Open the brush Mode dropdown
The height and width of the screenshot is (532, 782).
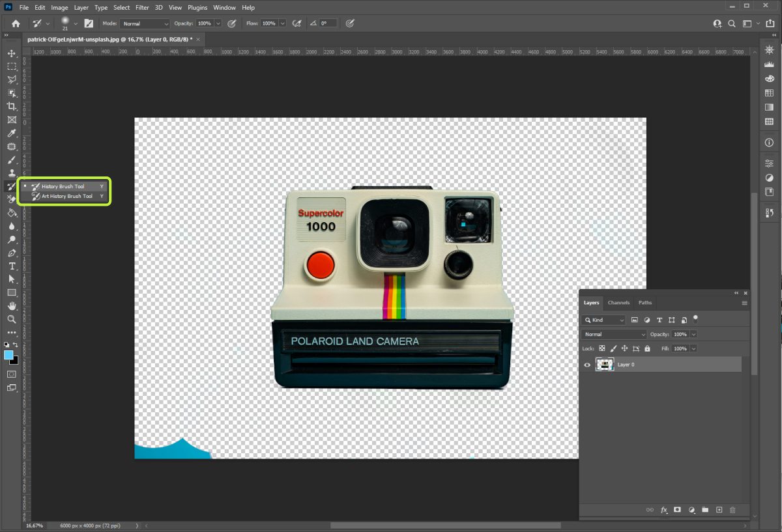[145, 23]
